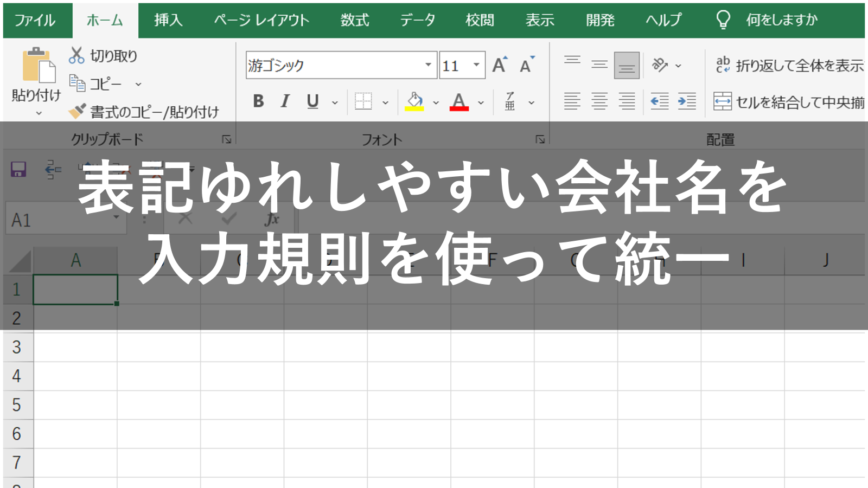
Task: Center text horizontally
Action: pos(599,101)
